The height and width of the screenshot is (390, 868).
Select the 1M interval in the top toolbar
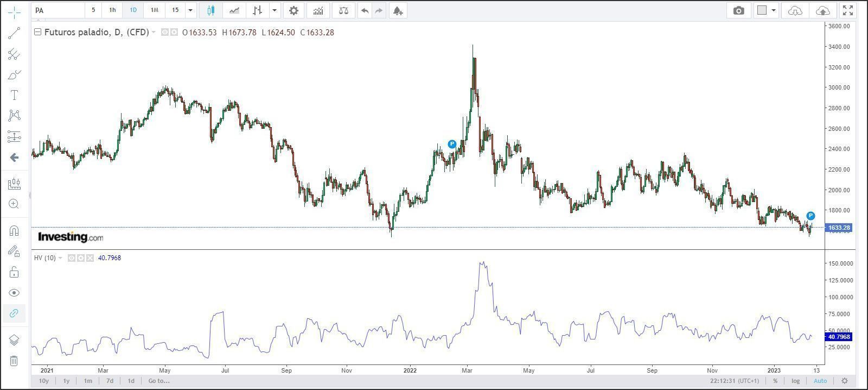click(x=154, y=10)
